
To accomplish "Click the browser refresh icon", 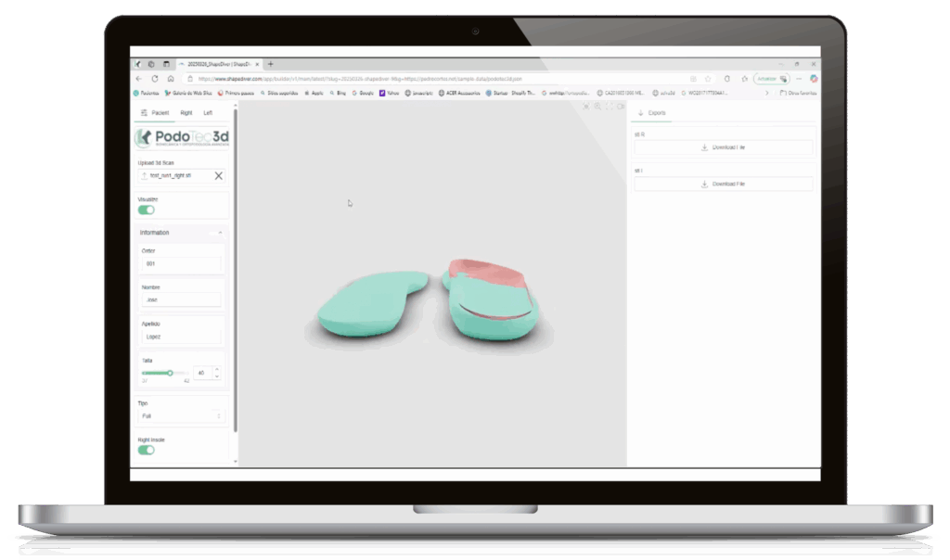I will 155,79.
